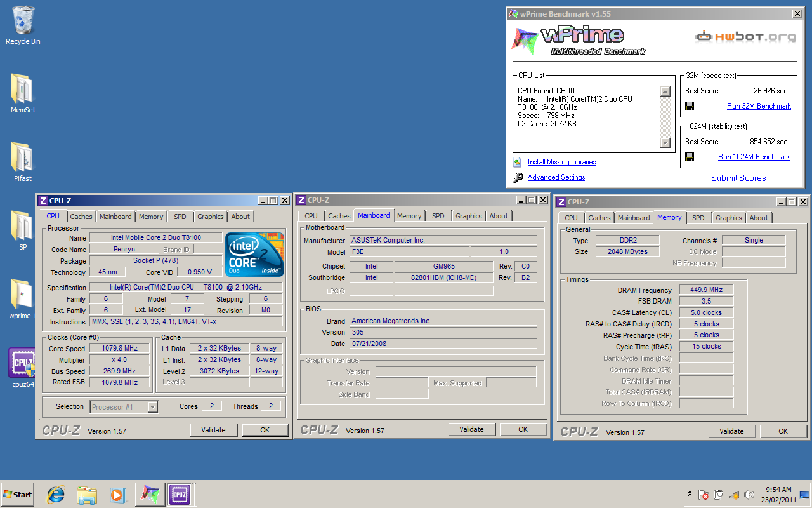Click the wPrime Benchmark title bar icon

coord(514,14)
